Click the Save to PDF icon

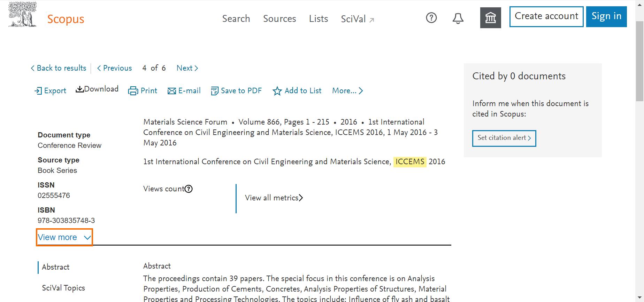tap(215, 91)
